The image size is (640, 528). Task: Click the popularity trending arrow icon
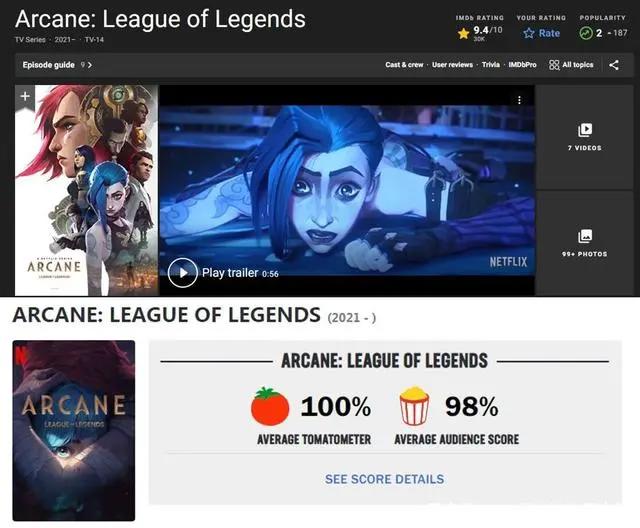[586, 33]
